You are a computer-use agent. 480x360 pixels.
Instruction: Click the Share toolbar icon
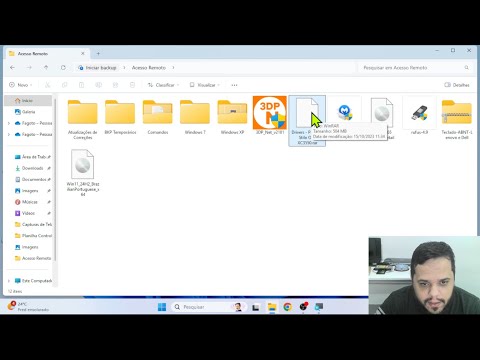coord(115,85)
